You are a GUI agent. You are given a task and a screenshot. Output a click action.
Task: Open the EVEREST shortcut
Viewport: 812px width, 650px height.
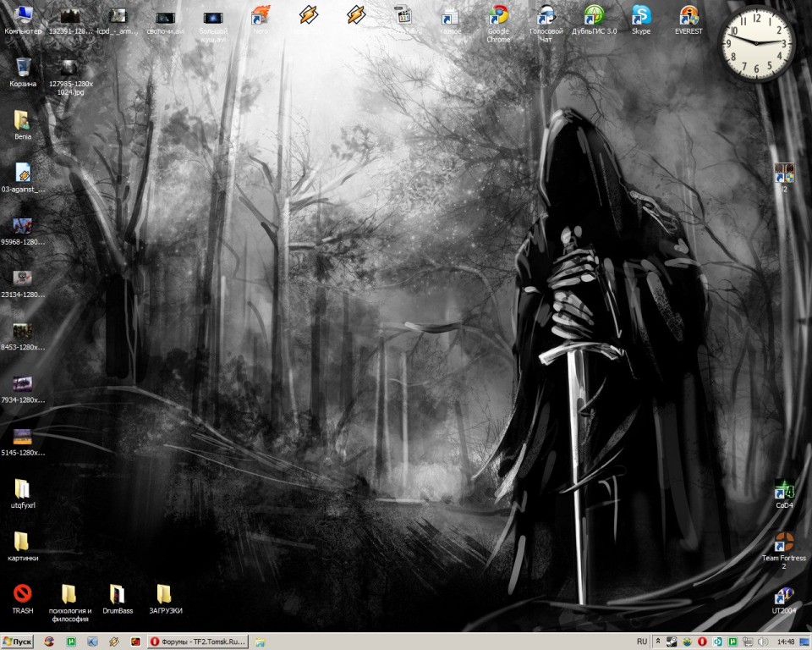[689, 19]
